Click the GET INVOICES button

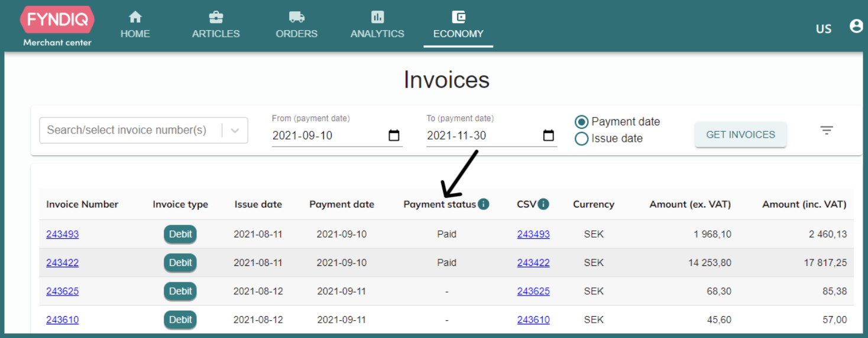741,135
